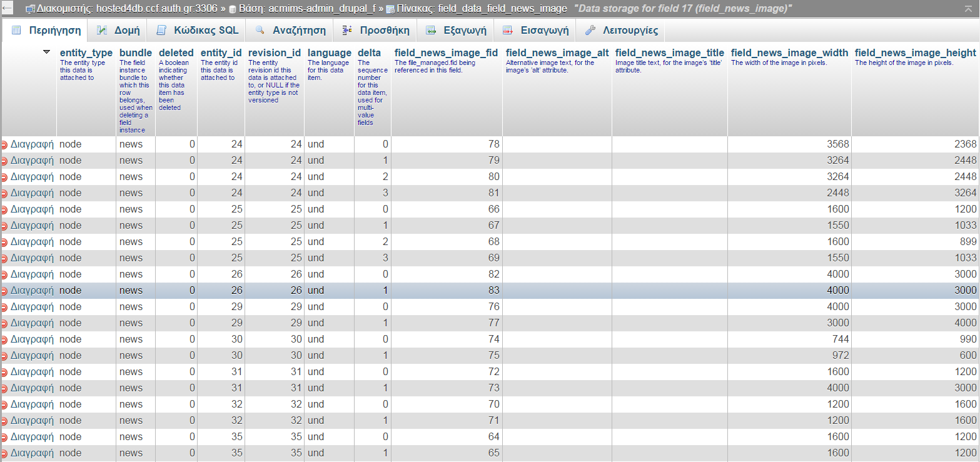Click the red delete icon for fid 73 row
The image size is (980, 462).
coord(4,388)
